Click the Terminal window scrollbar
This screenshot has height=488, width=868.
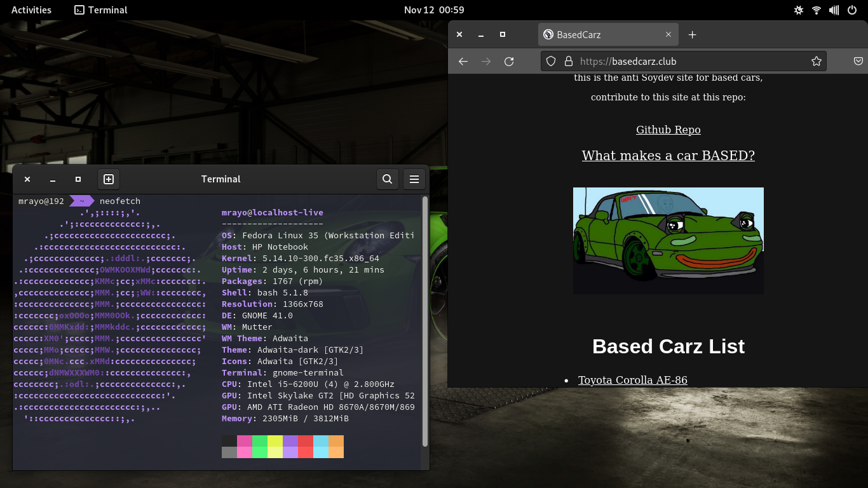pyautogui.click(x=425, y=322)
